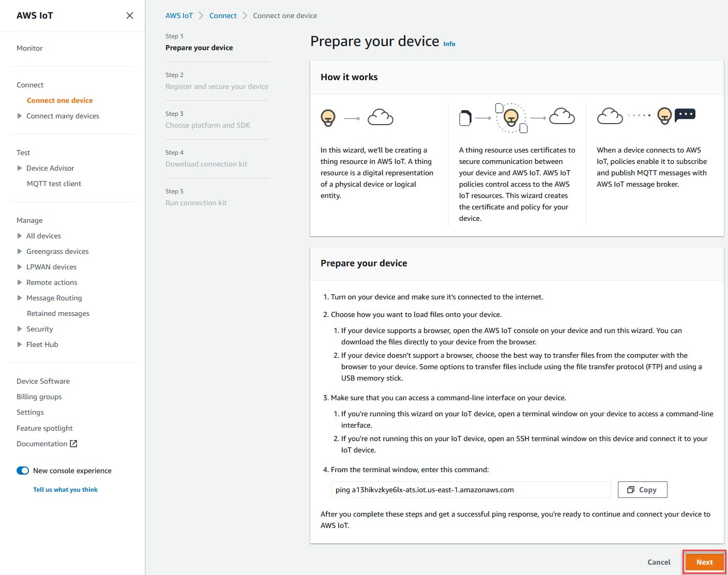This screenshot has width=728, height=575.
Task: Select the ping command text field
Action: (471, 489)
